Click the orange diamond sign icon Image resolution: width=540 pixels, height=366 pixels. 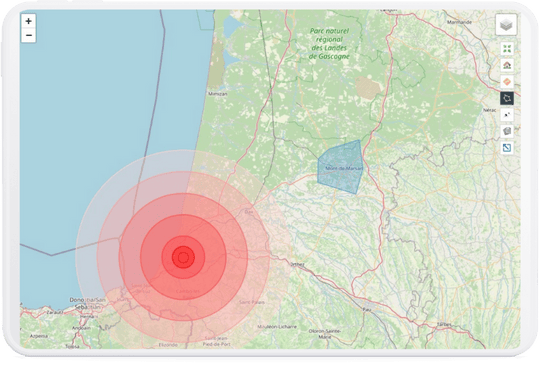pos(507,82)
